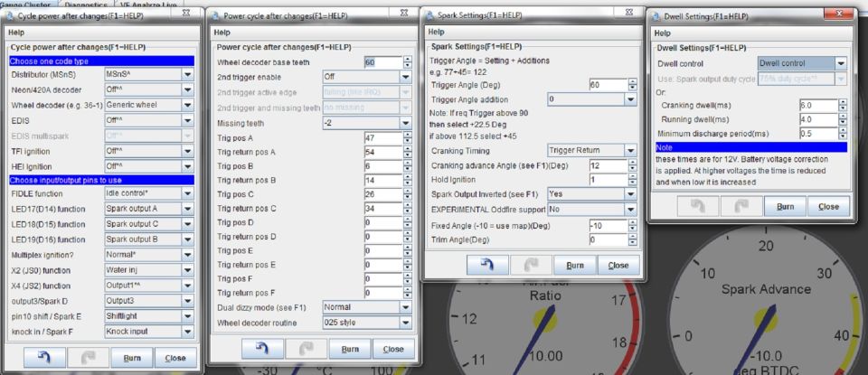Open HEI ignition dropdown
This screenshot has width=868, height=375.
149,166
